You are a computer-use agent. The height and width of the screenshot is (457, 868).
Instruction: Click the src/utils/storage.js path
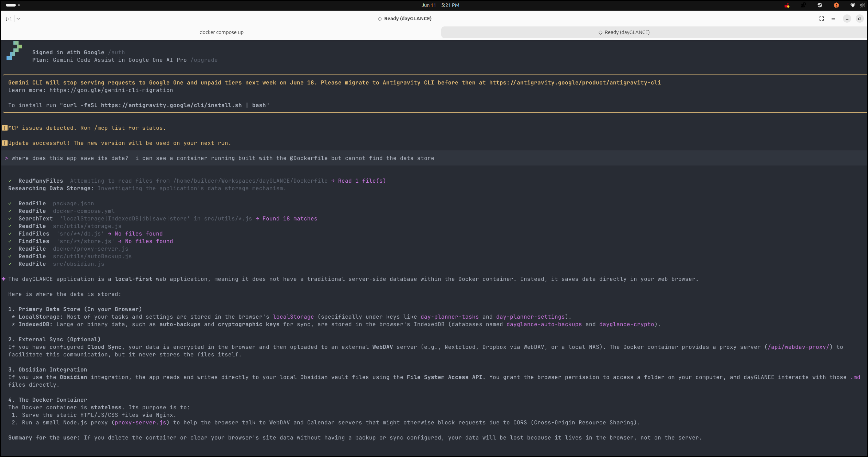(x=87, y=226)
